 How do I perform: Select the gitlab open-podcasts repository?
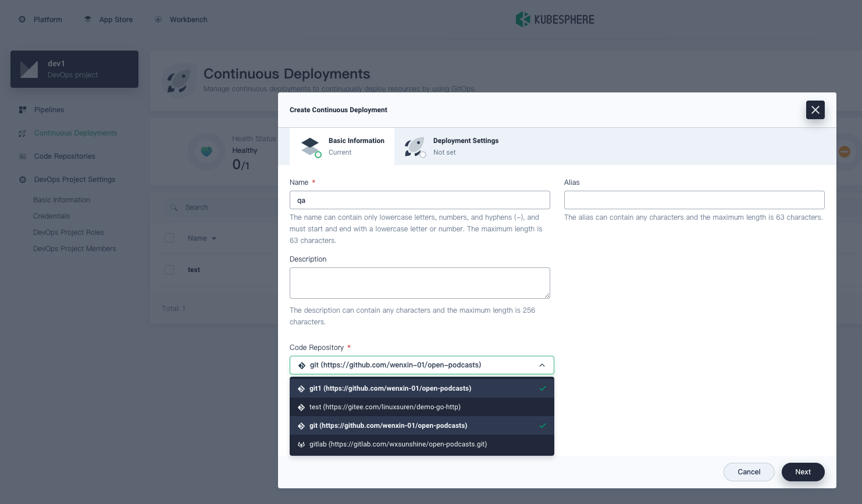click(x=398, y=444)
